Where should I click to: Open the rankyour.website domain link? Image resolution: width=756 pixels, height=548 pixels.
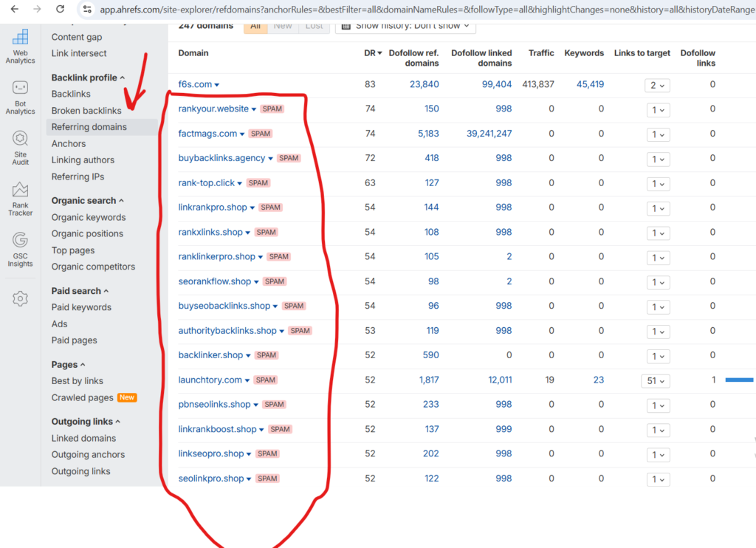tap(213, 109)
